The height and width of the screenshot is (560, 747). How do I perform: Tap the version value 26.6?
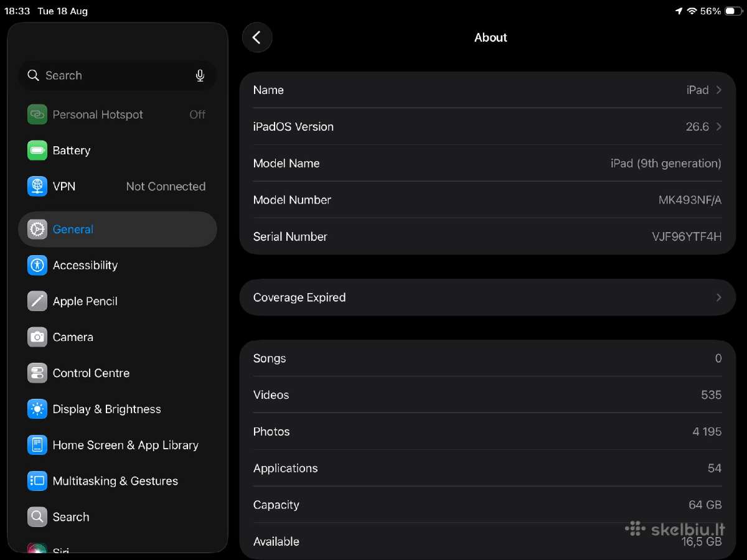(x=697, y=127)
